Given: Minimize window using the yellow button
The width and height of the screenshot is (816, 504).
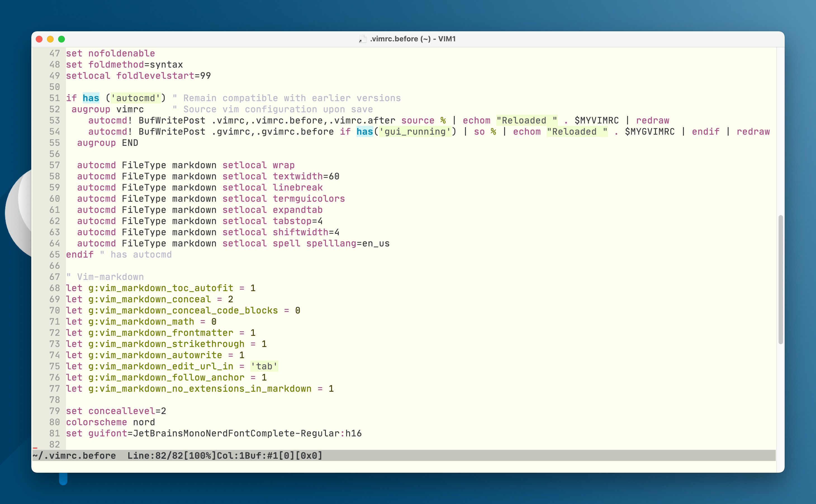Looking at the screenshot, I should [50, 39].
